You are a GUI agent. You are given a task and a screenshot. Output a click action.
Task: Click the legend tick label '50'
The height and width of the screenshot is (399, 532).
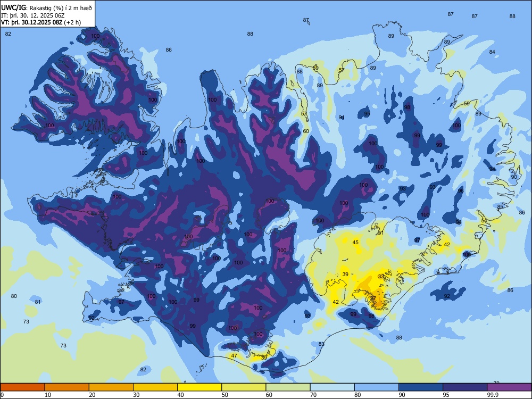[225, 395]
